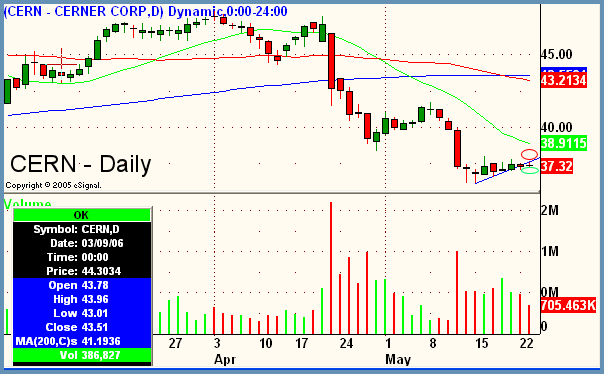This screenshot has width=604, height=374.
Task: Click the green 38.9115 moving average tag
Action: pos(564,143)
